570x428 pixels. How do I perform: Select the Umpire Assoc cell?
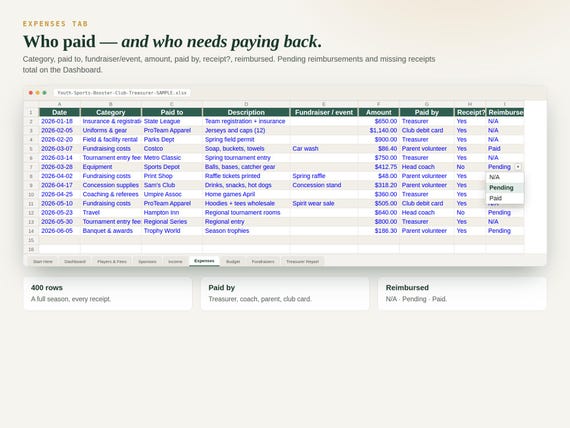point(172,194)
